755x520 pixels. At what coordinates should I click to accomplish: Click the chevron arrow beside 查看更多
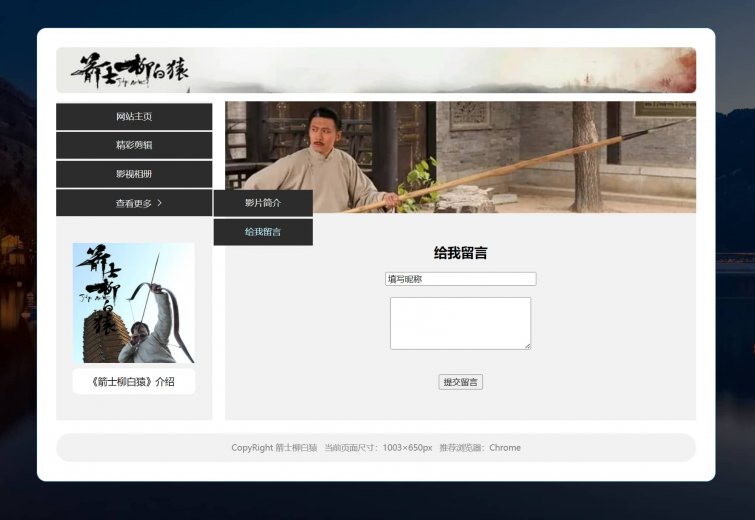coord(159,203)
